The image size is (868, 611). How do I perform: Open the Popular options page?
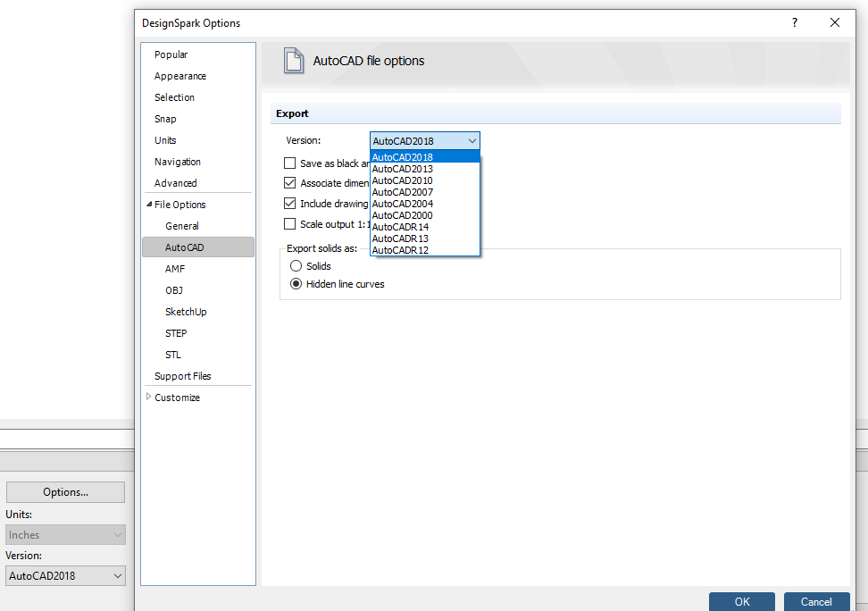[x=171, y=54]
